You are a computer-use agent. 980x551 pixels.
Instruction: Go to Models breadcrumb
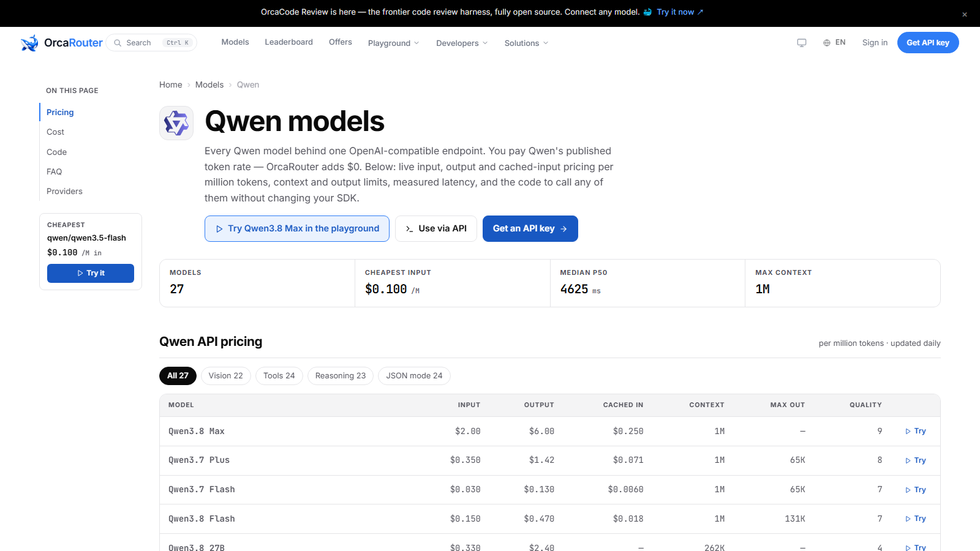(x=209, y=85)
